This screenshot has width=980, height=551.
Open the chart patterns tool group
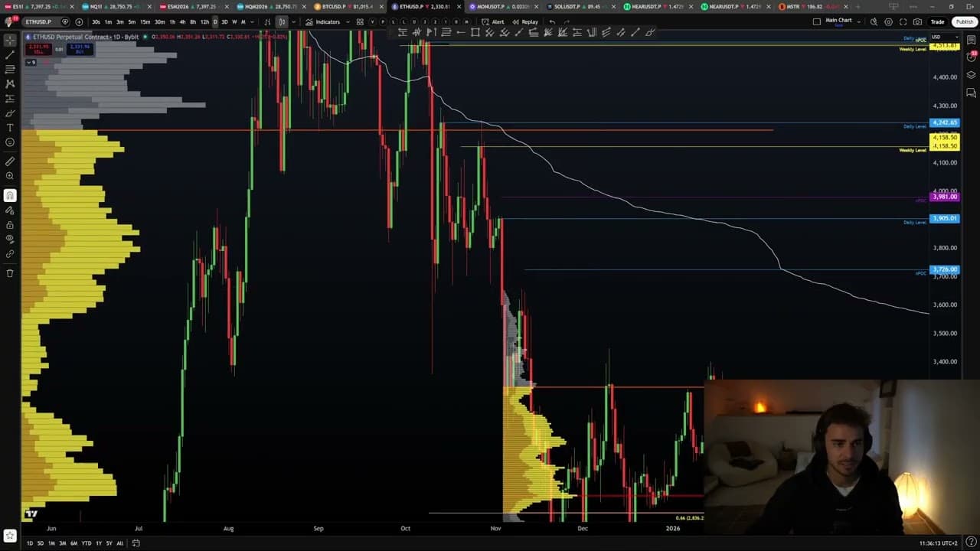(x=10, y=83)
